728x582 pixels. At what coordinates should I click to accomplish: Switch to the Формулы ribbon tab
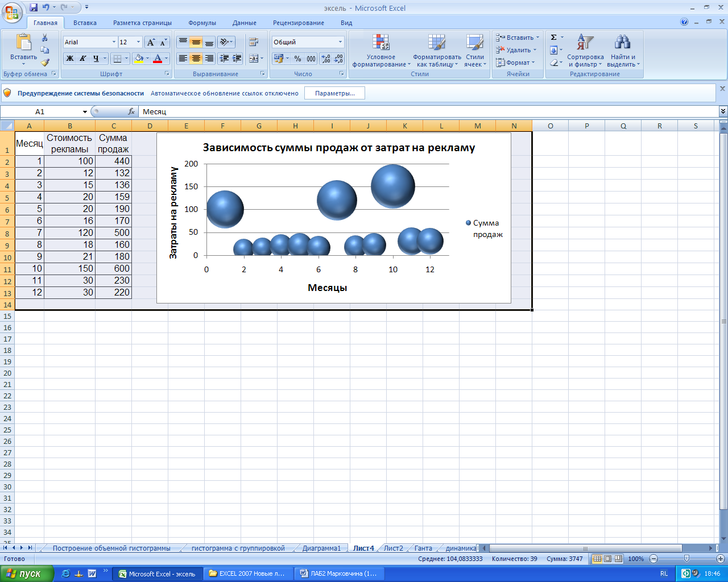[x=202, y=23]
